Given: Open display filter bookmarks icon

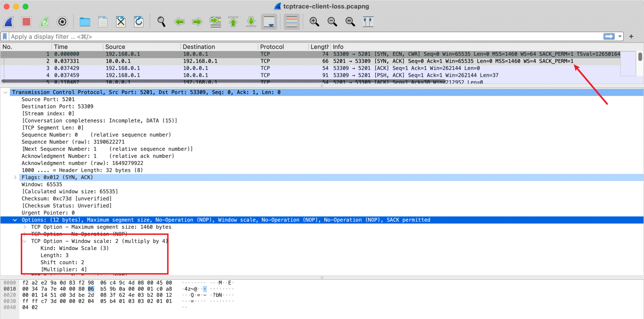Looking at the screenshot, I should click(x=5, y=37).
